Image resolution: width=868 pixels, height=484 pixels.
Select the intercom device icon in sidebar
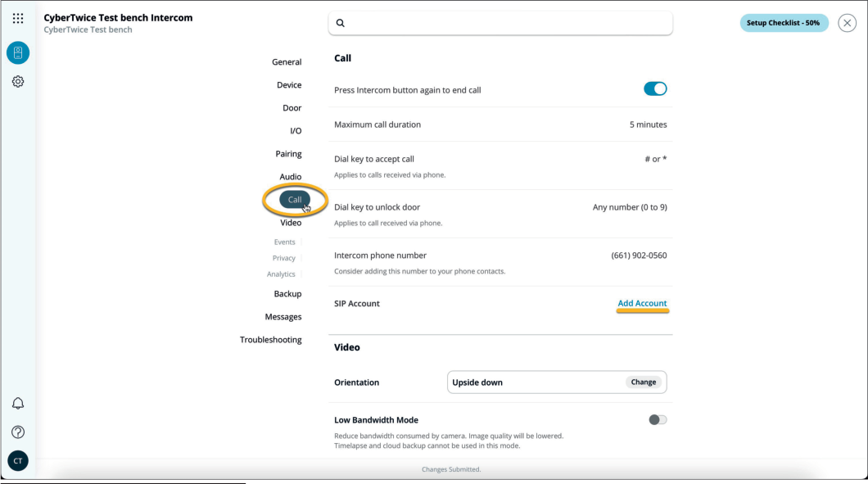point(17,52)
